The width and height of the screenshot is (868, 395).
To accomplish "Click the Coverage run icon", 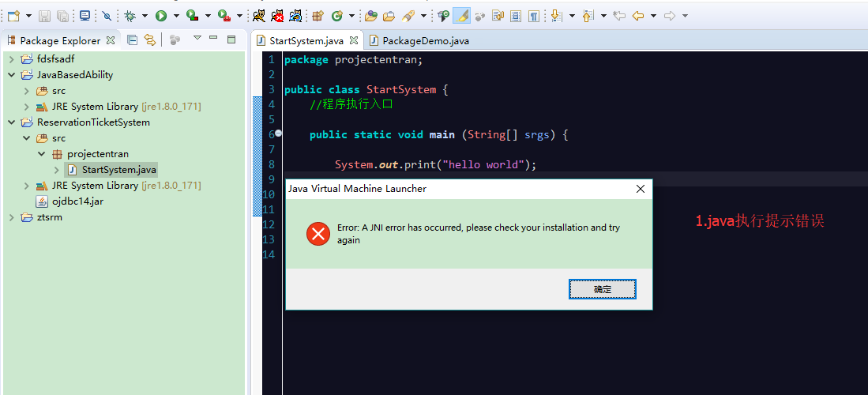I will point(193,16).
